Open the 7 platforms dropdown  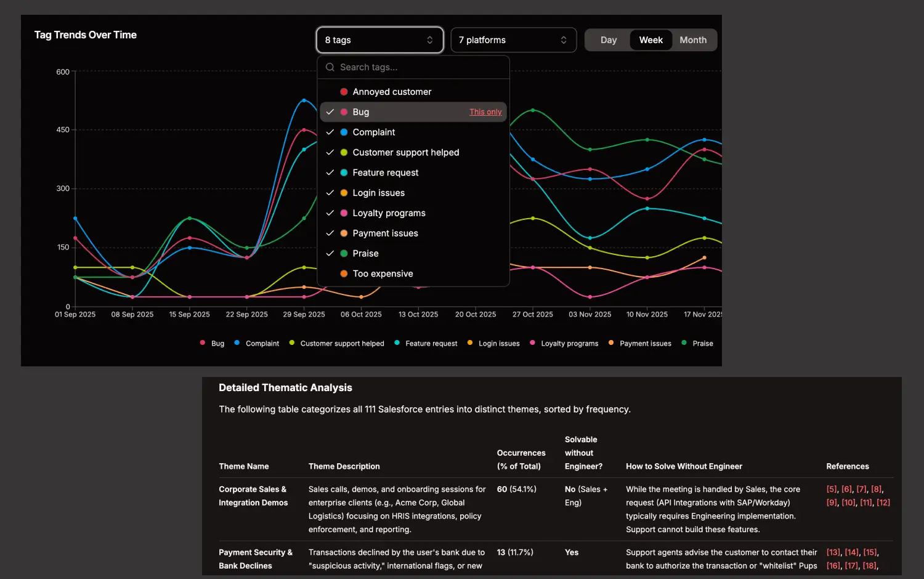[x=513, y=39]
